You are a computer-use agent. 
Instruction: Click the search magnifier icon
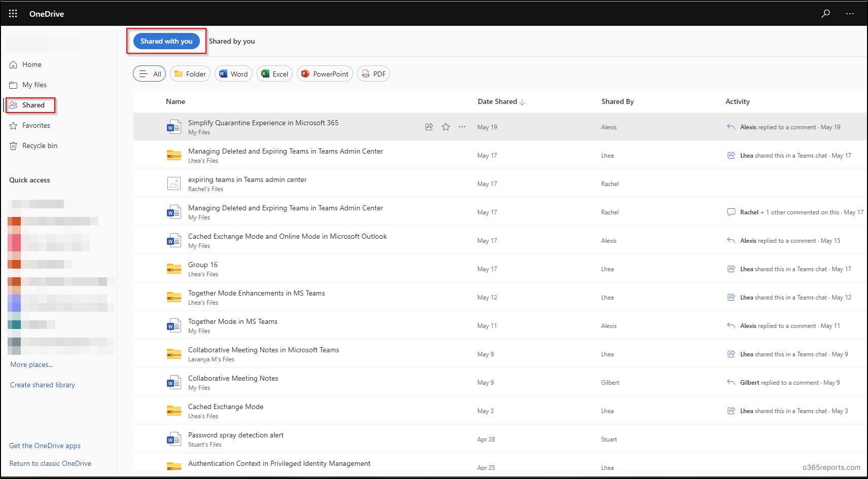pos(826,14)
